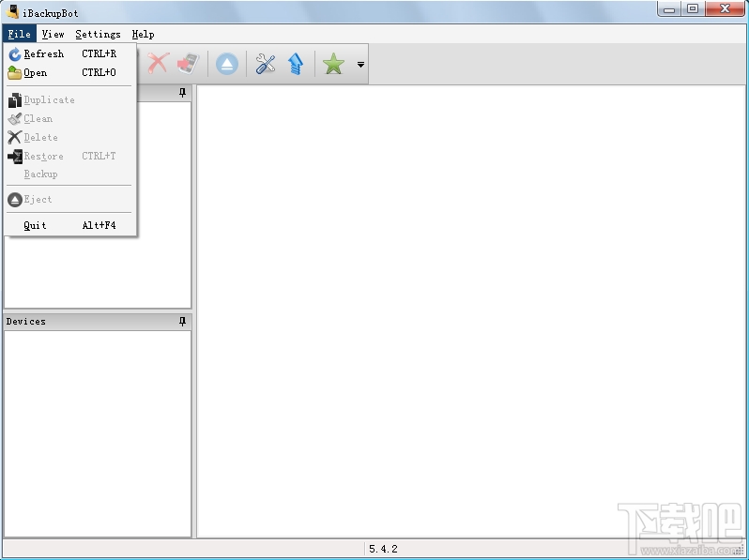The width and height of the screenshot is (749, 560).
Task: Choose Open in the File menu
Action: tap(69, 72)
